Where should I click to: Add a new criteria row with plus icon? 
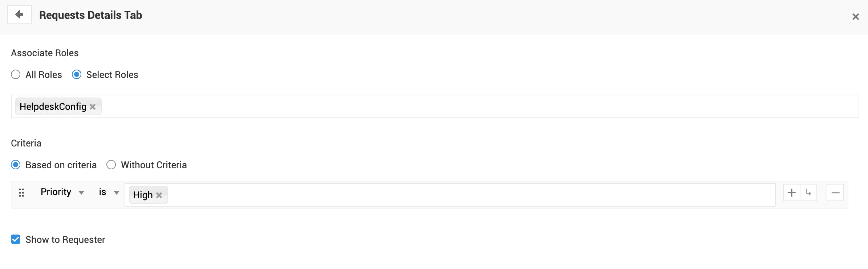[792, 193]
